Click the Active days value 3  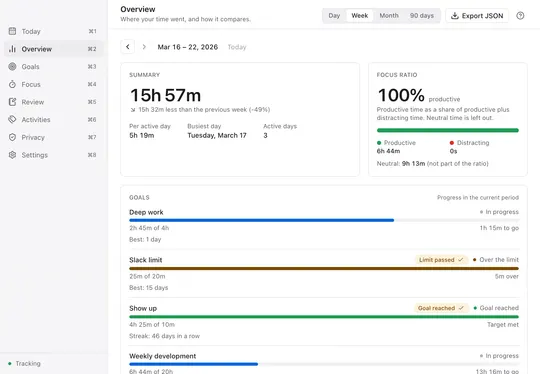tap(265, 135)
